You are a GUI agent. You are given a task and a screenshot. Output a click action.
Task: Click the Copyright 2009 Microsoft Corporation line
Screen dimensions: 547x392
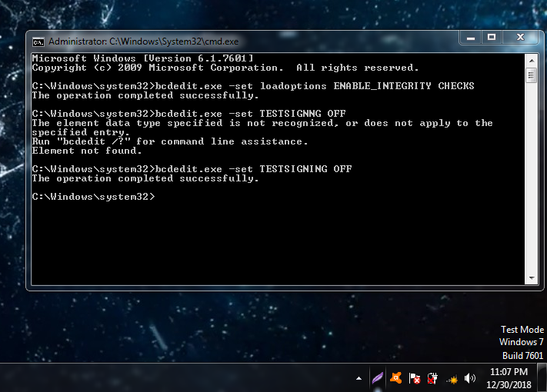(225, 68)
